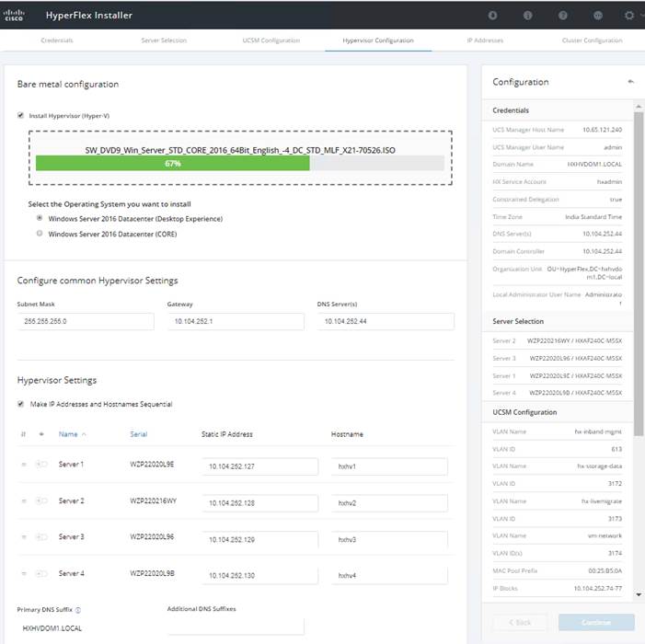Select Windows Server 2016 Datacenter (Desktop Experience)
The image size is (645, 644).
(x=40, y=219)
